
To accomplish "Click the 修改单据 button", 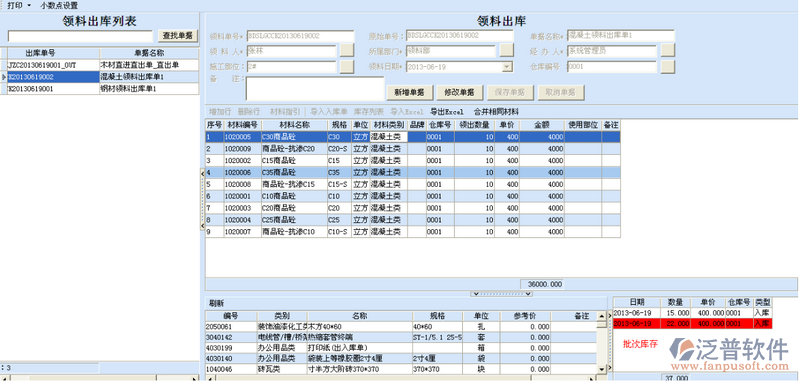I will click(460, 93).
